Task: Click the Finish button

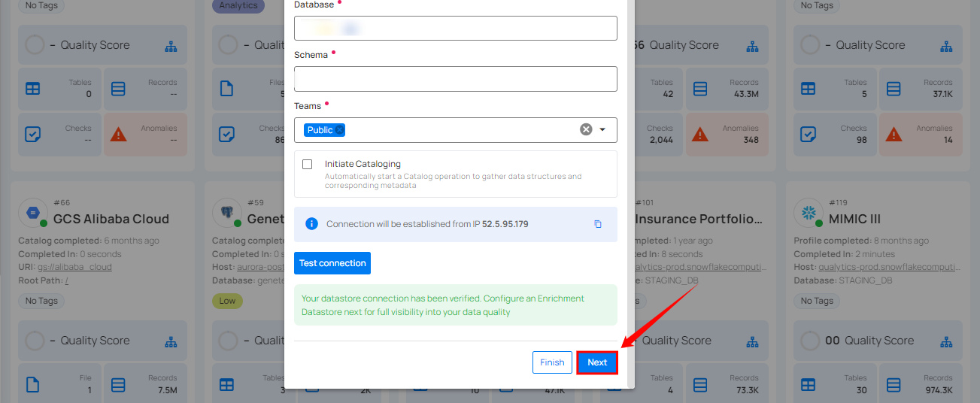Action: pyautogui.click(x=552, y=362)
